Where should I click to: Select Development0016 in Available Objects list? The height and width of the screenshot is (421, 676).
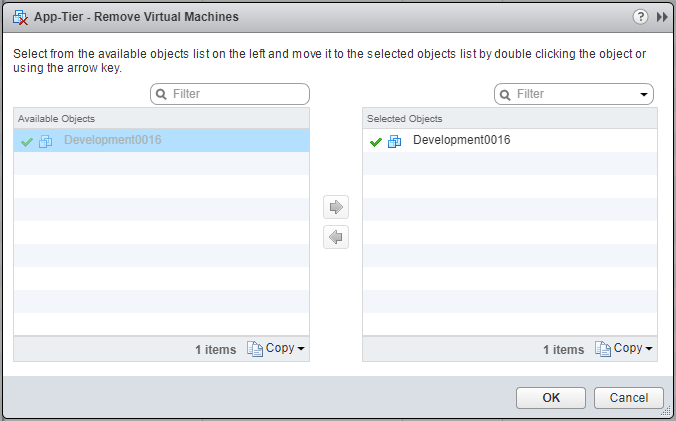[x=112, y=140]
